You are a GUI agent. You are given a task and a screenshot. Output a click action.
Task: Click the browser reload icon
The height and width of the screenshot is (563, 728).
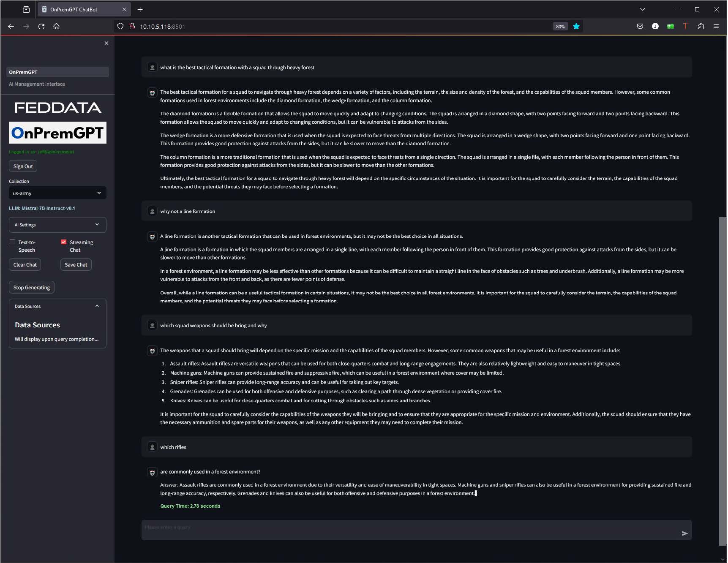41,26
